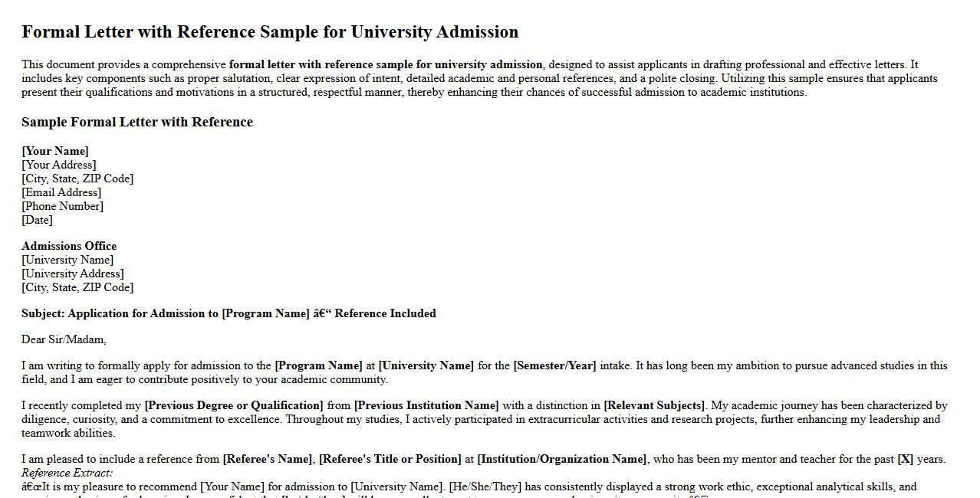Click the bold '[Previous Institution Name]' placeholder
The height and width of the screenshot is (498, 980).
(x=426, y=405)
